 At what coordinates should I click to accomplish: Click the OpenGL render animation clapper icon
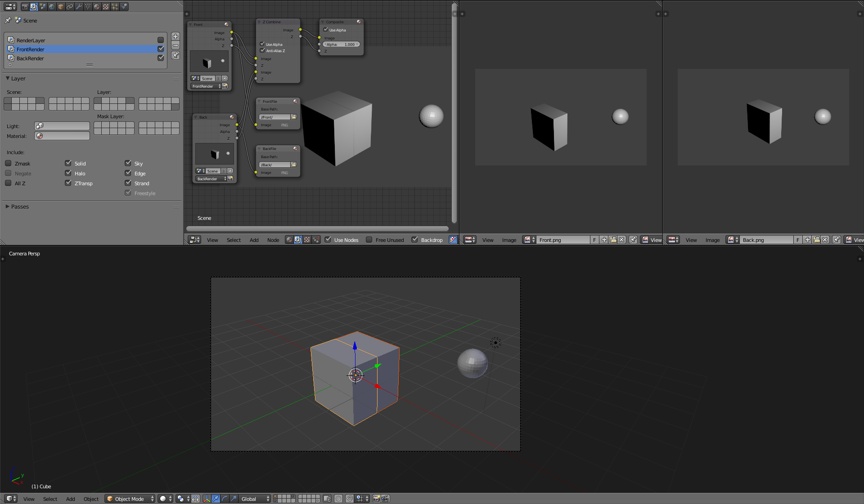tap(385, 499)
